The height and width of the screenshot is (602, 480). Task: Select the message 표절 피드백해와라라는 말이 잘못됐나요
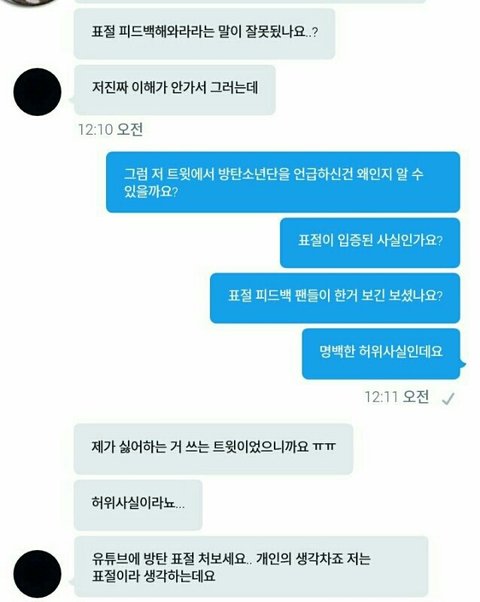coord(204,34)
